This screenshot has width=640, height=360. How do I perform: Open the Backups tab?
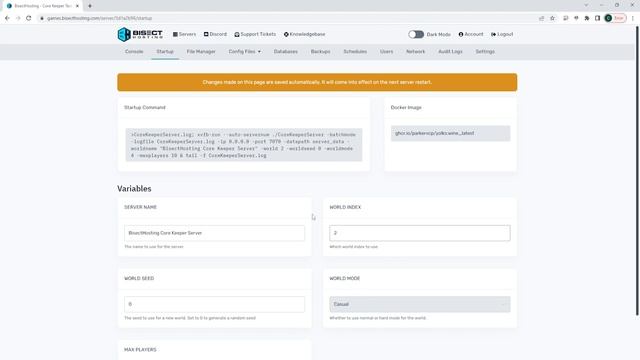(x=320, y=51)
